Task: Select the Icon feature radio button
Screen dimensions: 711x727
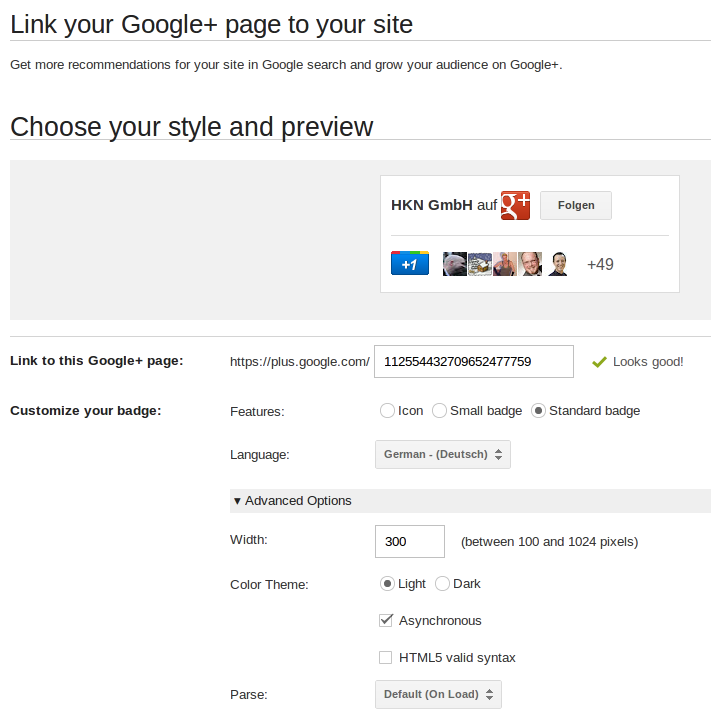Action: click(x=387, y=411)
